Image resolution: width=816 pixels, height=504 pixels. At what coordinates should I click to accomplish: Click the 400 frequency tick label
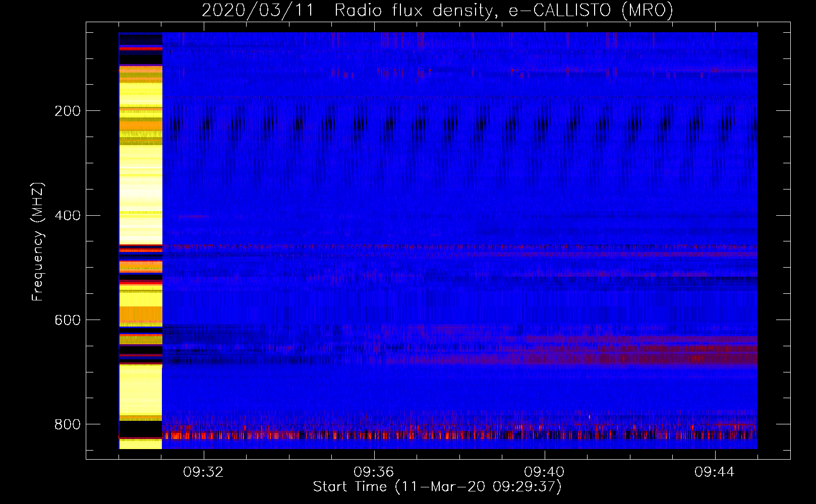coord(68,216)
